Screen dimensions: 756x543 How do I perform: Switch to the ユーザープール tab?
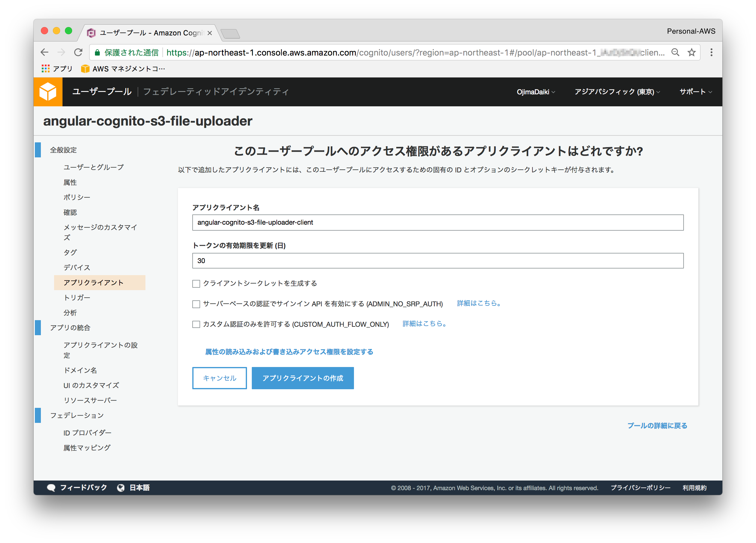point(102,92)
